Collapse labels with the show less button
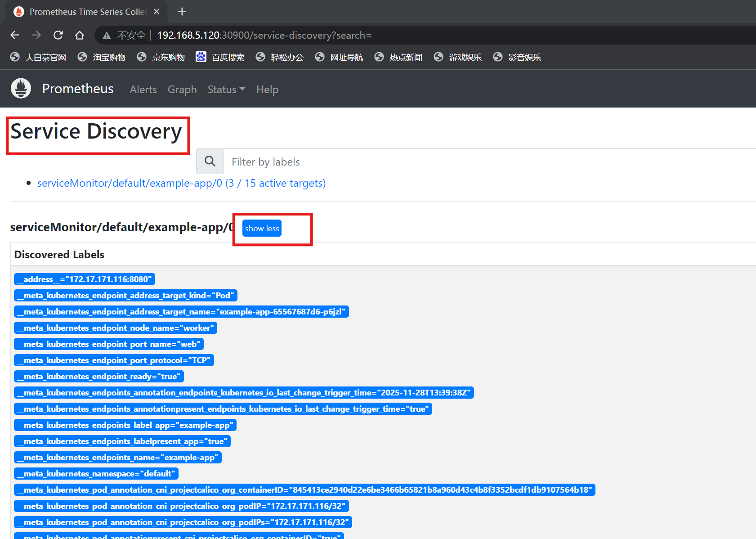Screen dimensions: 756x539 click(262, 228)
